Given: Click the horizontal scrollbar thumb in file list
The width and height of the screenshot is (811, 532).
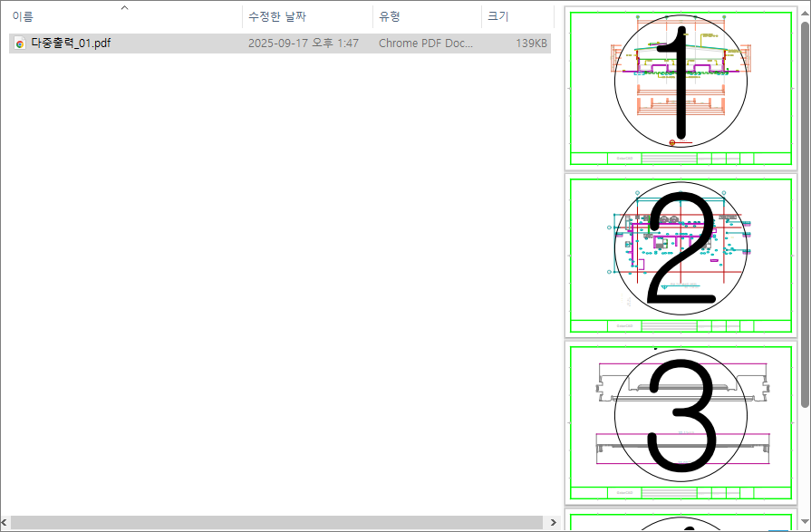Looking at the screenshot, I should (x=276, y=523).
